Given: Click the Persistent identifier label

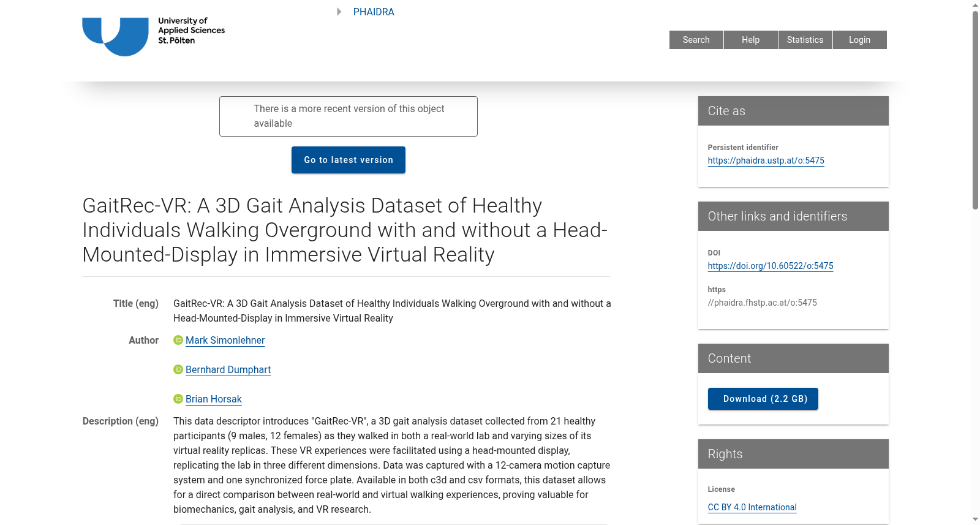Looking at the screenshot, I should (743, 148).
